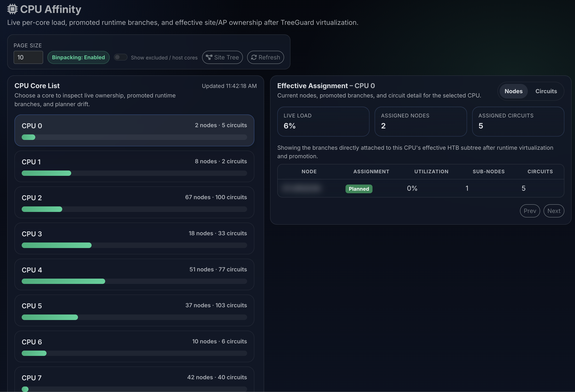Click the blurred node name in table

coord(302,188)
